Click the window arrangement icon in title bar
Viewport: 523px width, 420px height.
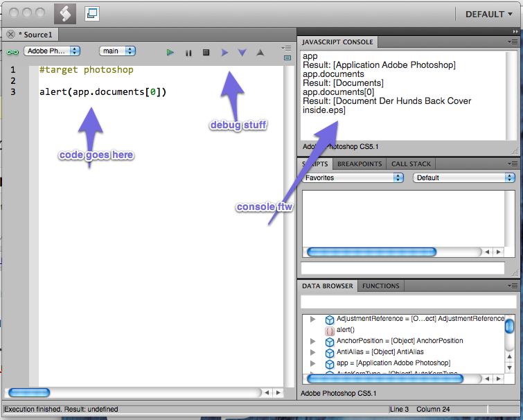point(91,14)
